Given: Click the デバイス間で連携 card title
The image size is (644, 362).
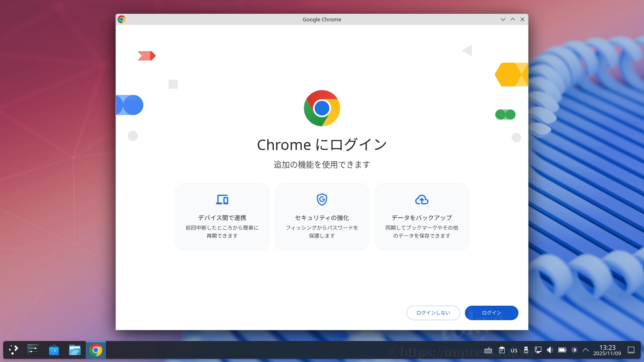Looking at the screenshot, I should [x=222, y=218].
